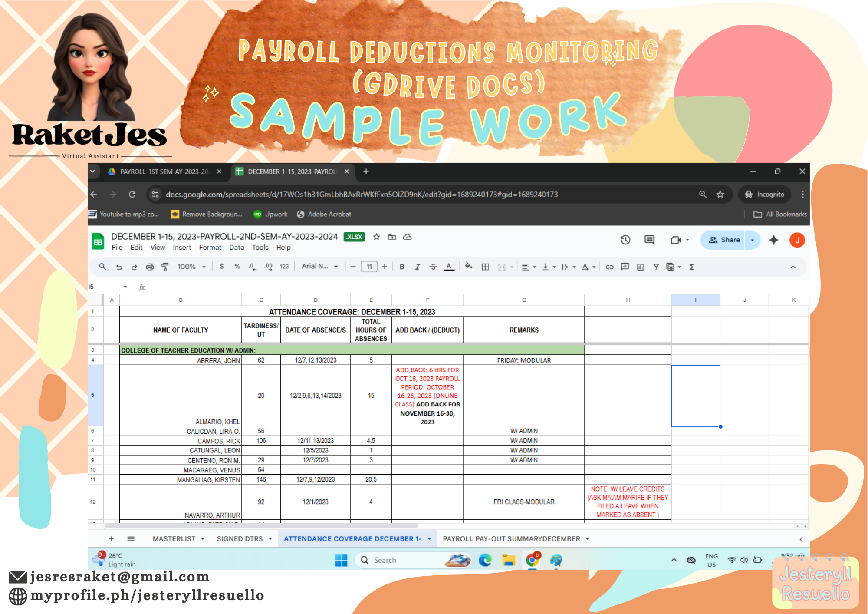Viewport: 868px width, 614px height.
Task: Open text wrapping dropdown
Action: point(568,267)
